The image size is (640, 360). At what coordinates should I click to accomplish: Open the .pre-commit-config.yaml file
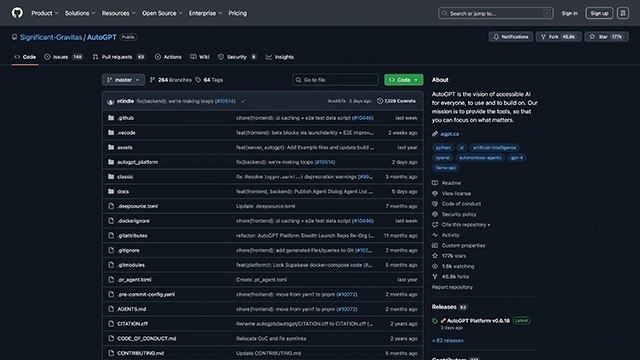[146, 294]
